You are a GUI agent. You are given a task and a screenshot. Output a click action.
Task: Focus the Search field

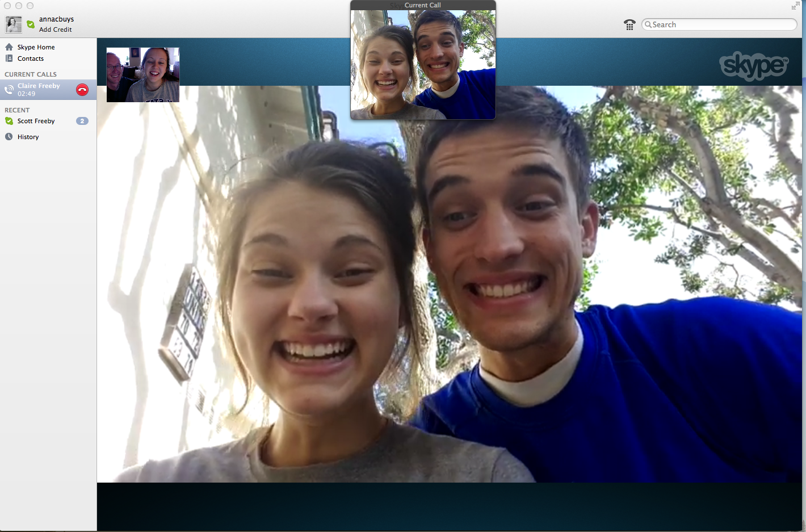coord(719,24)
